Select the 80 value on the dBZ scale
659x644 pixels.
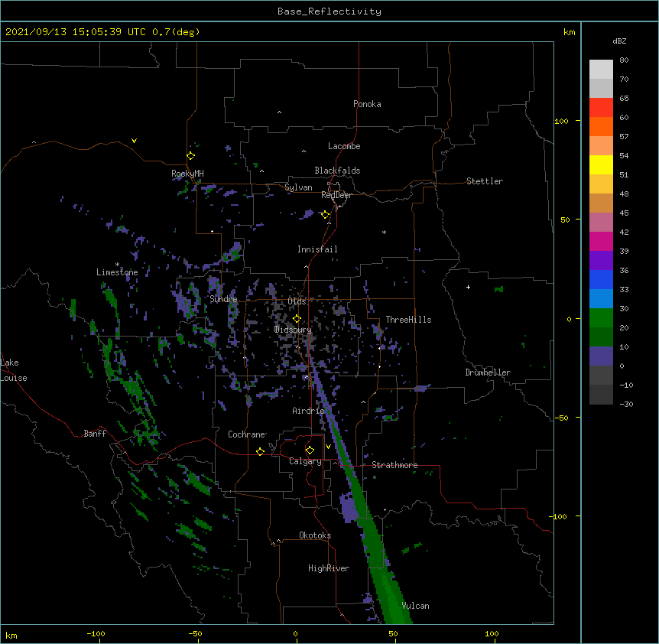coord(624,60)
